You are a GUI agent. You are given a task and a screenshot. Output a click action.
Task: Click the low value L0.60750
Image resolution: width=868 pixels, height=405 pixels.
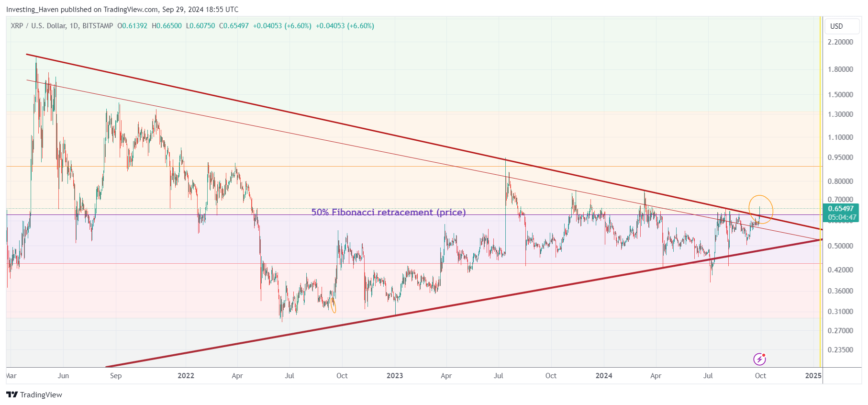[x=200, y=26]
